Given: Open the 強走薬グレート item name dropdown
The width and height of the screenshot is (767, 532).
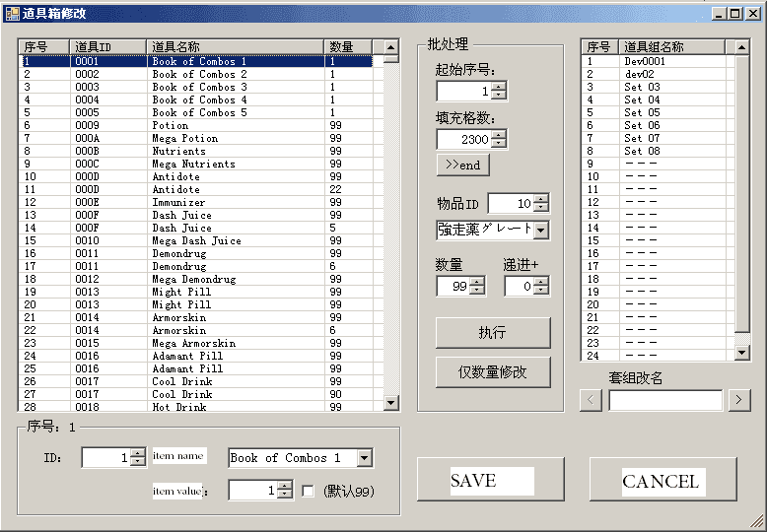Looking at the screenshot, I should pos(541,230).
